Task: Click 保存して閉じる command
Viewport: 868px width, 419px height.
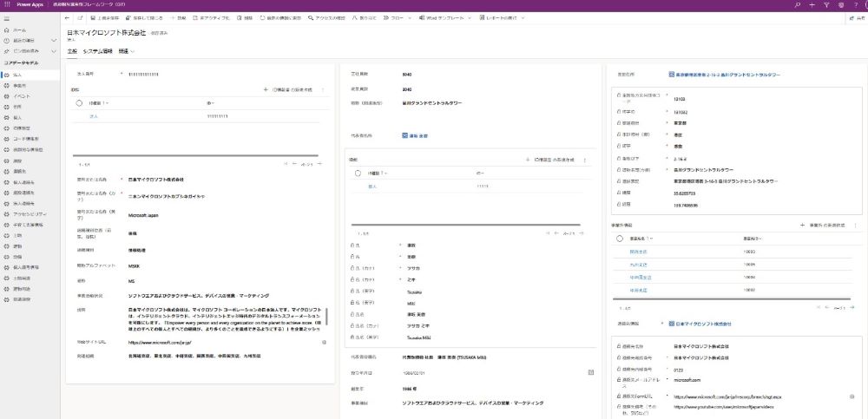Action: pyautogui.click(x=144, y=18)
